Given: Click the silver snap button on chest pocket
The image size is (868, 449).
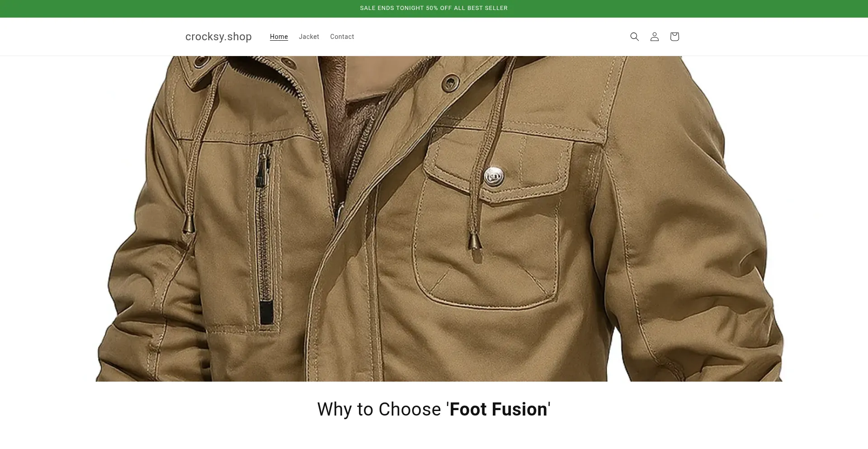Looking at the screenshot, I should (x=494, y=176).
